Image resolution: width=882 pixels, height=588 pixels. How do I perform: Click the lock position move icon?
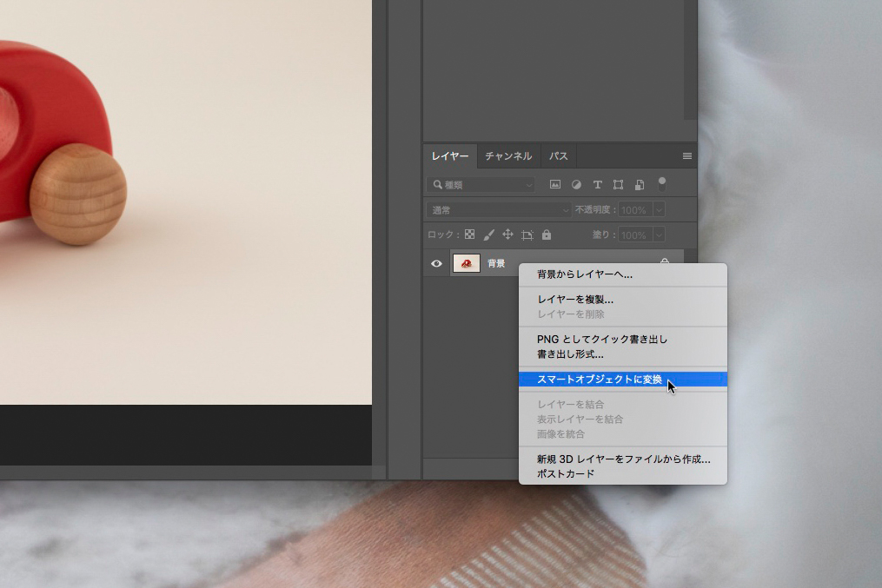[x=507, y=235]
